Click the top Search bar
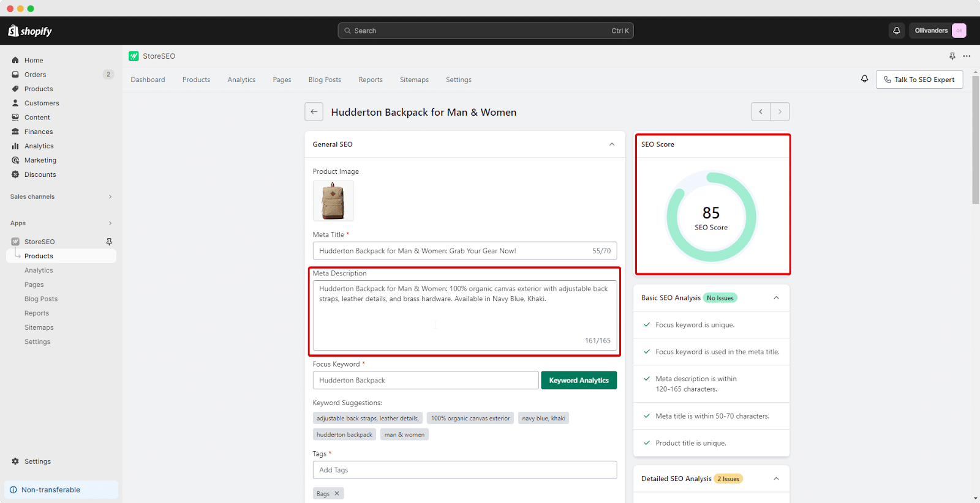The width and height of the screenshot is (980, 503). click(x=486, y=31)
